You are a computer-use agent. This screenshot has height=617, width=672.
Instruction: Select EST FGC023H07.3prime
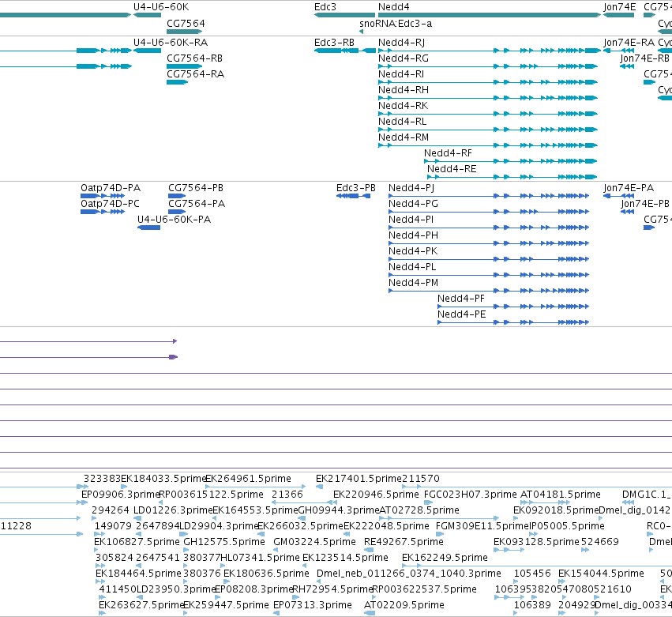(x=428, y=502)
